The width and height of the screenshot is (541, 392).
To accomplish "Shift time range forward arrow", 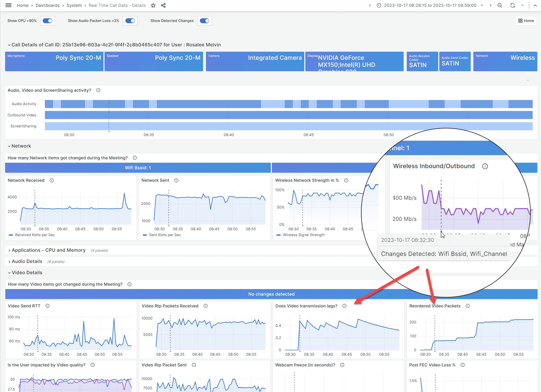I will [490, 5].
